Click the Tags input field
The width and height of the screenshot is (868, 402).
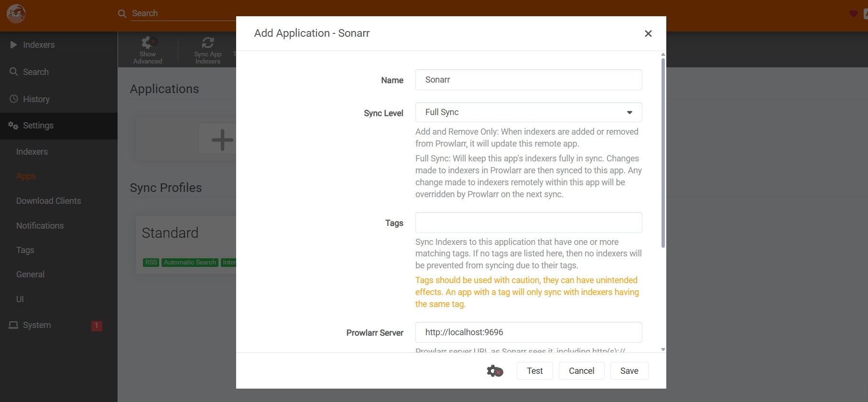pyautogui.click(x=529, y=222)
